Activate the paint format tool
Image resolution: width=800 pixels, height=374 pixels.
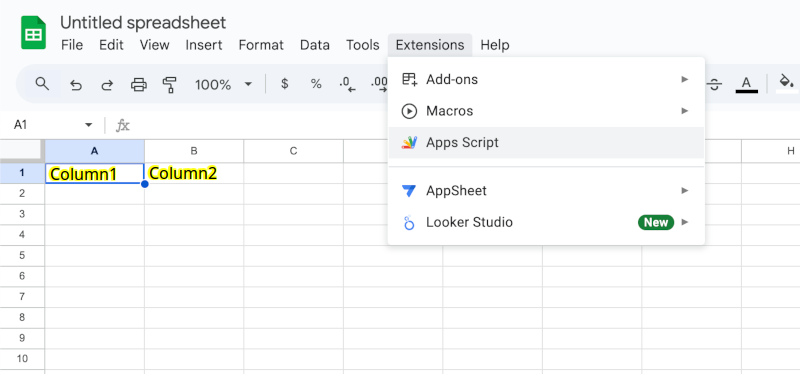point(169,85)
